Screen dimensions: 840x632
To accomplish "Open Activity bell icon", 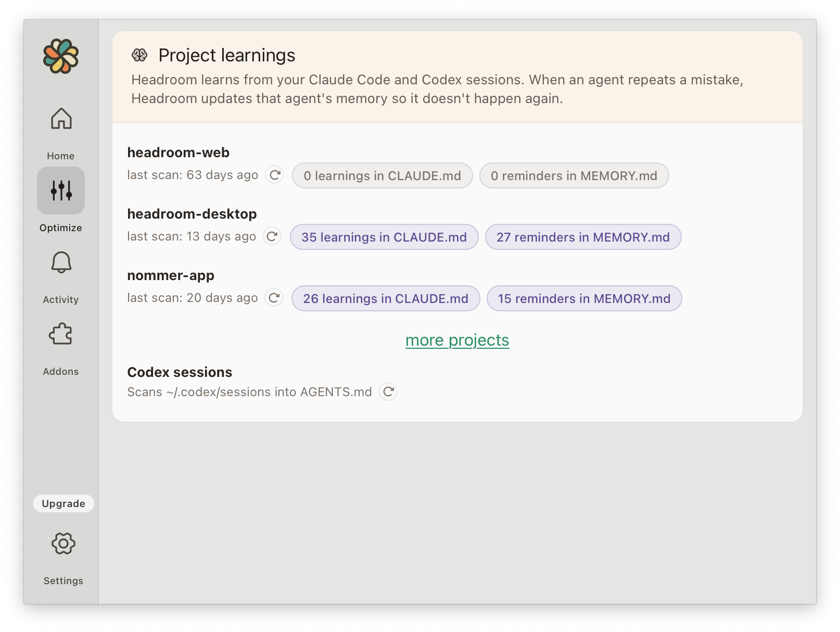I will click(x=61, y=262).
